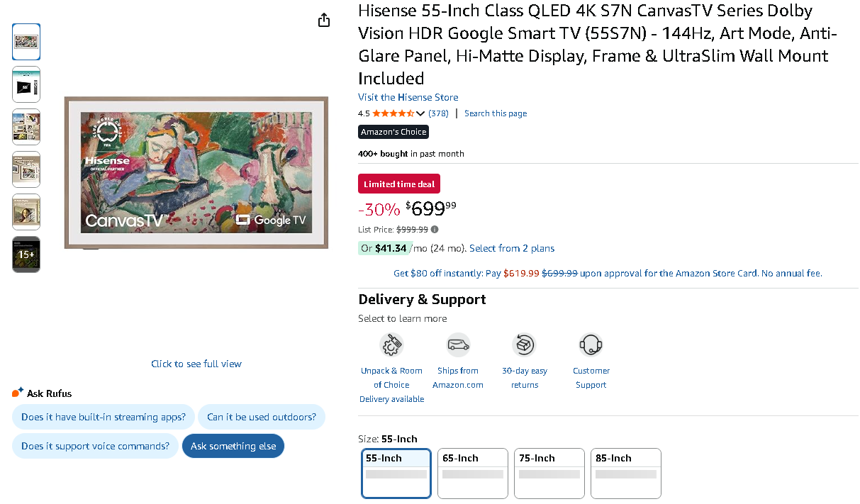This screenshot has height=504, width=860.
Task: Select the second product thumbnail image
Action: pos(26,84)
